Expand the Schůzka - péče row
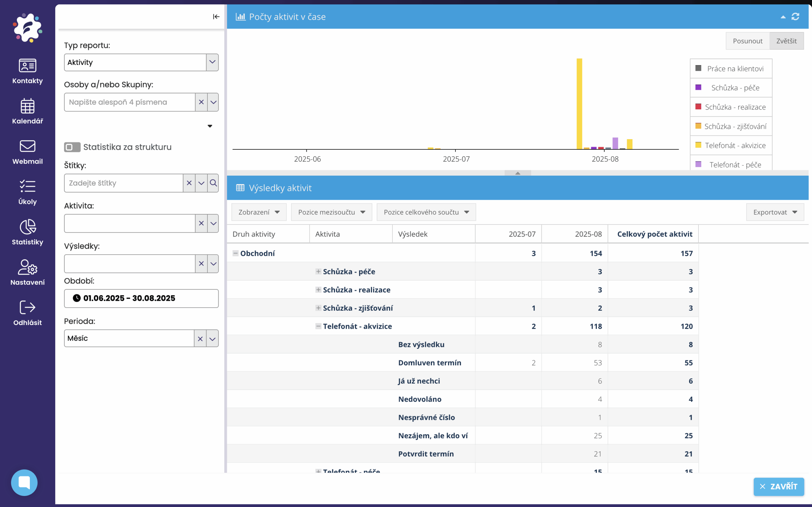The width and height of the screenshot is (812, 507). [318, 271]
